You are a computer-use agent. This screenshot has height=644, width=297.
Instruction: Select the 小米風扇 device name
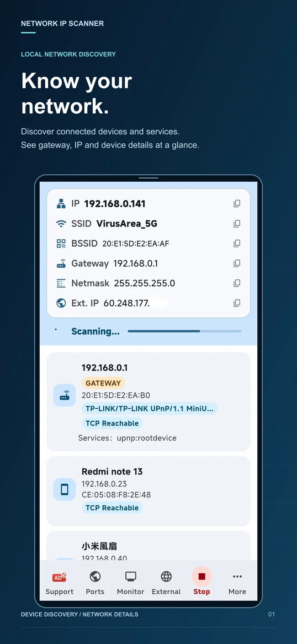coord(99,546)
